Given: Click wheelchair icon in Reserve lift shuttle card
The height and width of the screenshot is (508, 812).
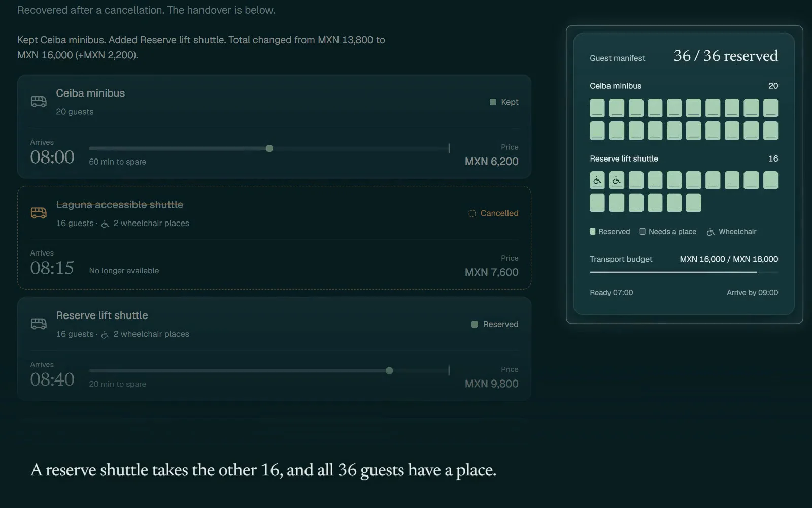Looking at the screenshot, I should 105,334.
